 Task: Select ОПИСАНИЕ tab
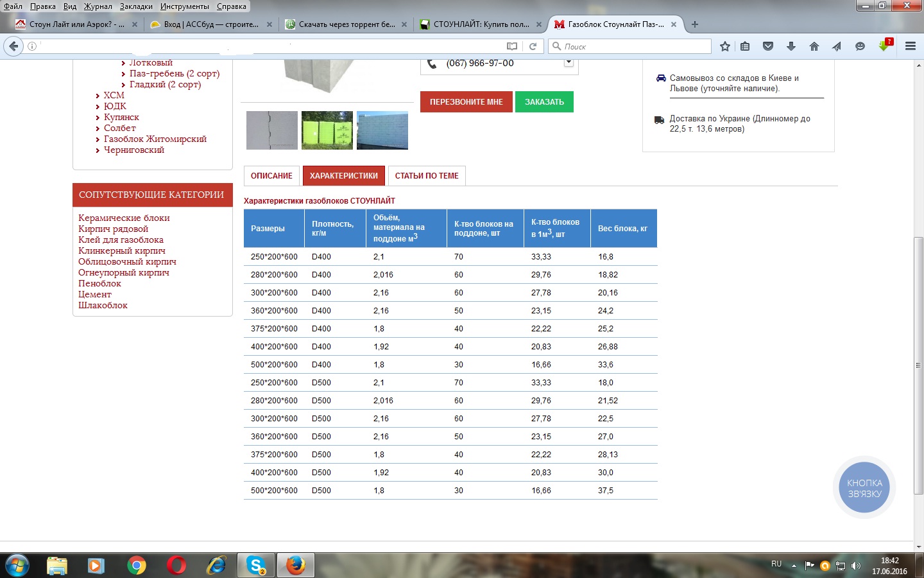point(271,176)
